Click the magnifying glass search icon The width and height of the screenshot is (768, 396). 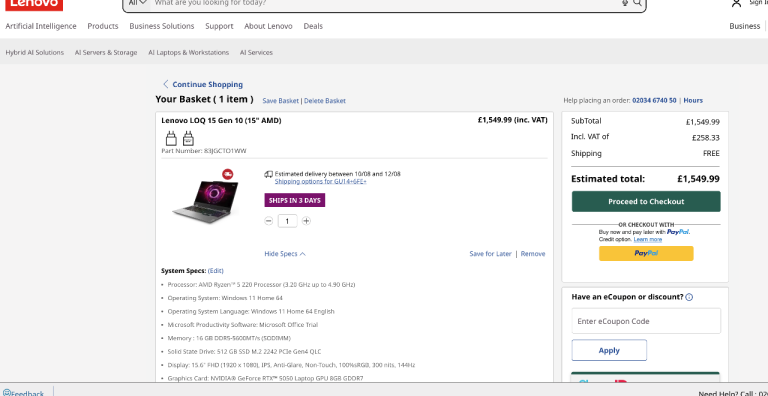pyautogui.click(x=637, y=3)
